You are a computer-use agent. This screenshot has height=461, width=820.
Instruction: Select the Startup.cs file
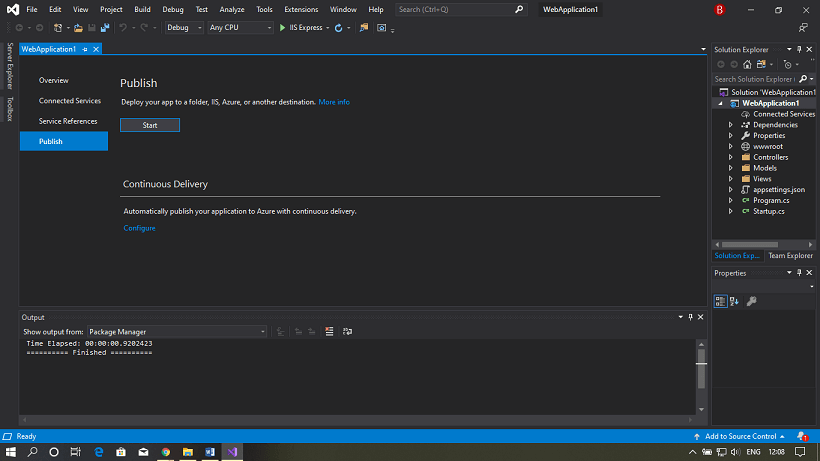click(x=768, y=211)
